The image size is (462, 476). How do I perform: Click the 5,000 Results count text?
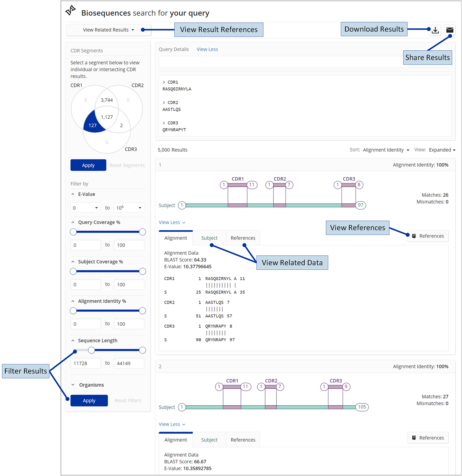click(x=173, y=150)
